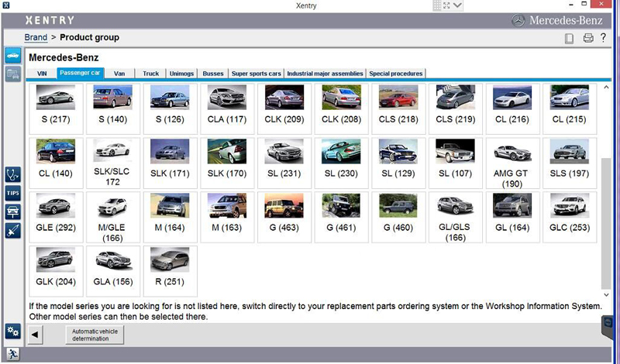
Task: Select the S (140) model series
Action: point(112,108)
